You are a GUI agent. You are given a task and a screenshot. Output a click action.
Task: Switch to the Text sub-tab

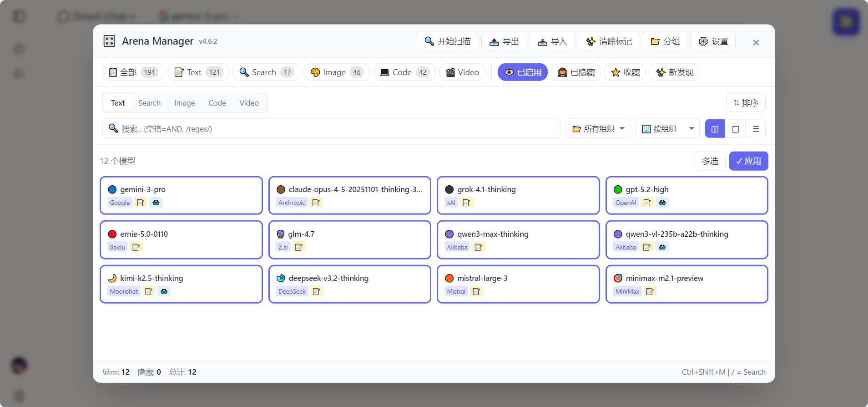[118, 103]
